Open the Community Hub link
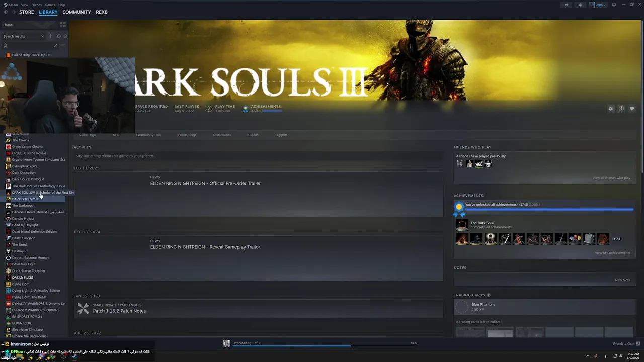Image resolution: width=644 pixels, height=362 pixels. pos(148,135)
